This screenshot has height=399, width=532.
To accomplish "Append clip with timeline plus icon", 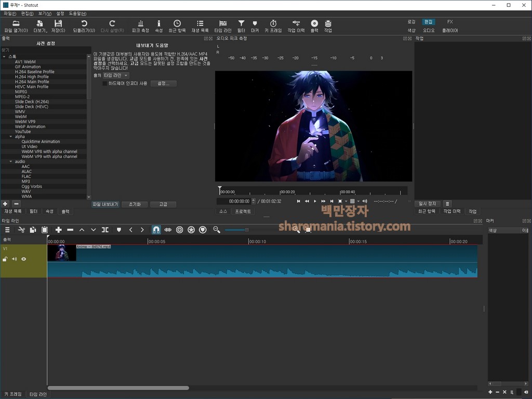I will (58, 230).
